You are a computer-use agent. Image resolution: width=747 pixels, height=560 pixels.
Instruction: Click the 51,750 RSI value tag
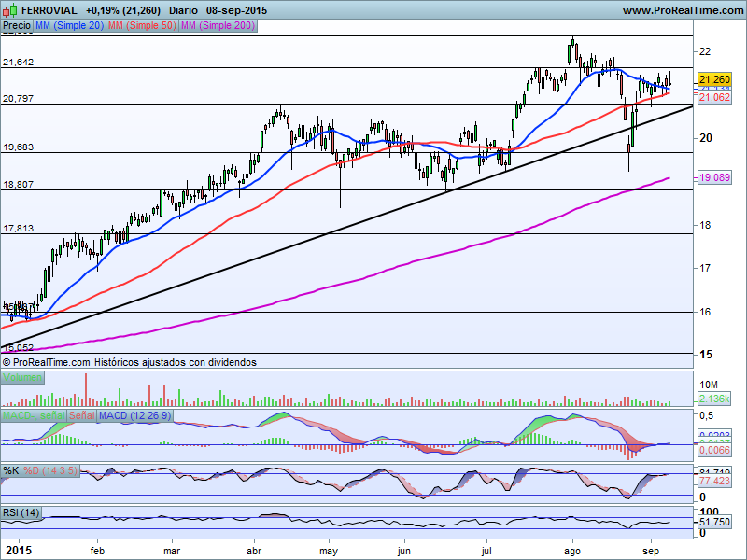click(x=714, y=522)
